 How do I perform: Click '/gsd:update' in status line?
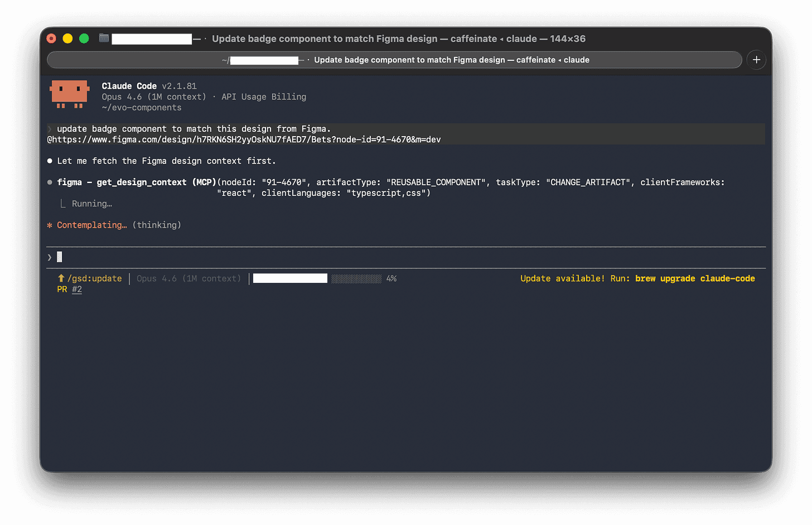[x=94, y=278]
